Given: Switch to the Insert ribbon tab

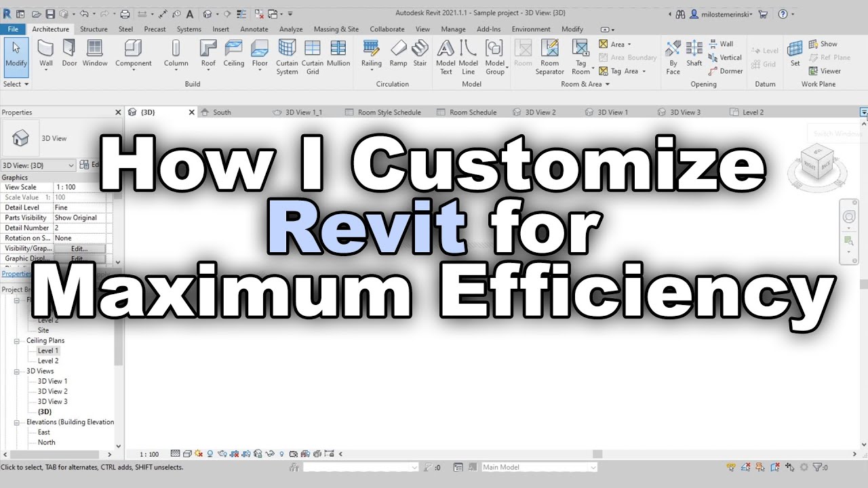Looking at the screenshot, I should pyautogui.click(x=220, y=29).
